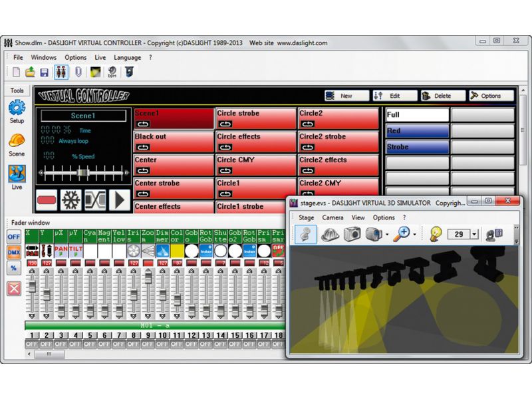Open the dropdown showing value 29
The width and height of the screenshot is (532, 399).
click(x=474, y=234)
